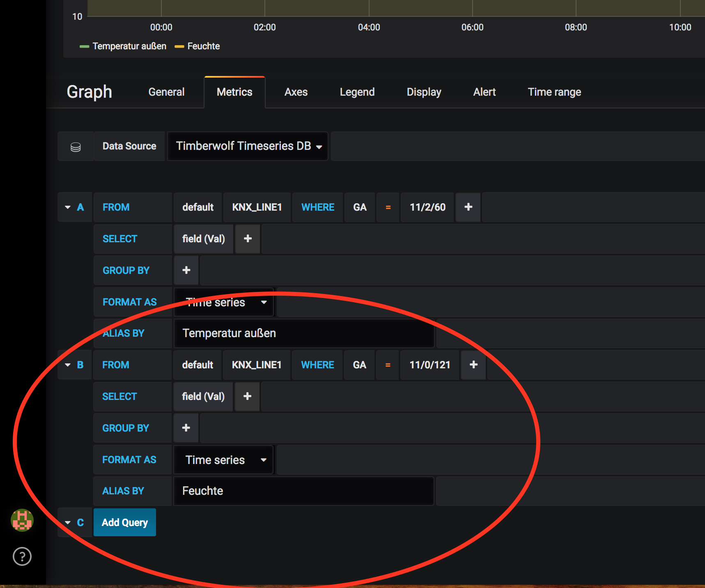The image size is (705, 588).
Task: Click the database icon beside Data Source
Action: pos(76,147)
